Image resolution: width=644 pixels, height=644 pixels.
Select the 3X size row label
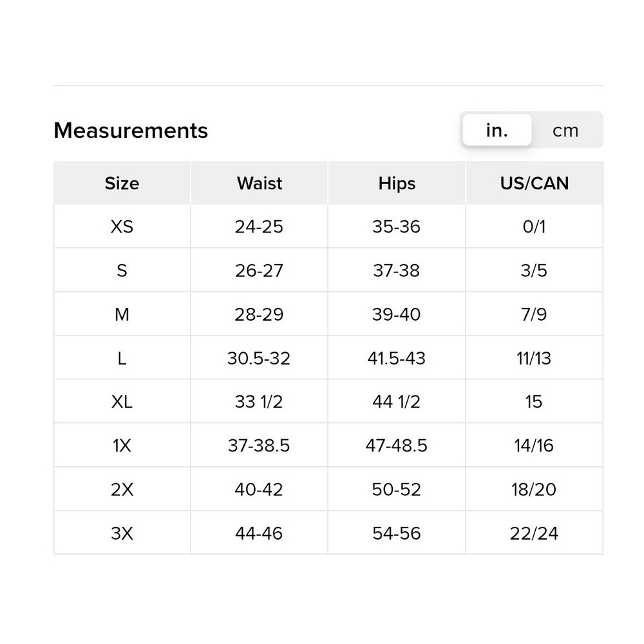pyautogui.click(x=122, y=533)
